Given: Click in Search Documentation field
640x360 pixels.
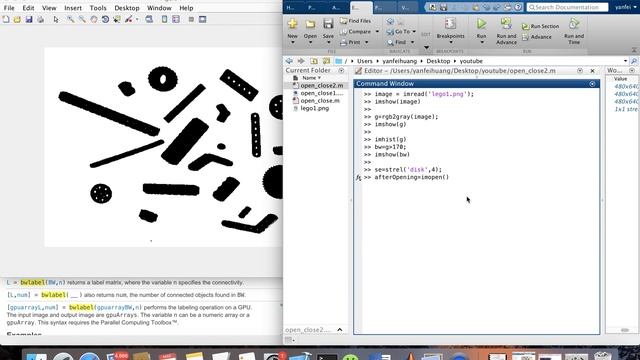Looking at the screenshot, I should tap(567, 7).
